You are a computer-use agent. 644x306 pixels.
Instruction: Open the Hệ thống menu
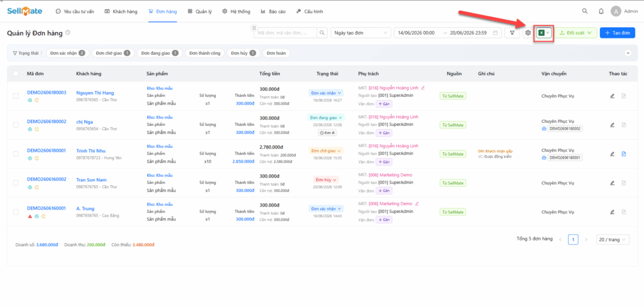[236, 11]
